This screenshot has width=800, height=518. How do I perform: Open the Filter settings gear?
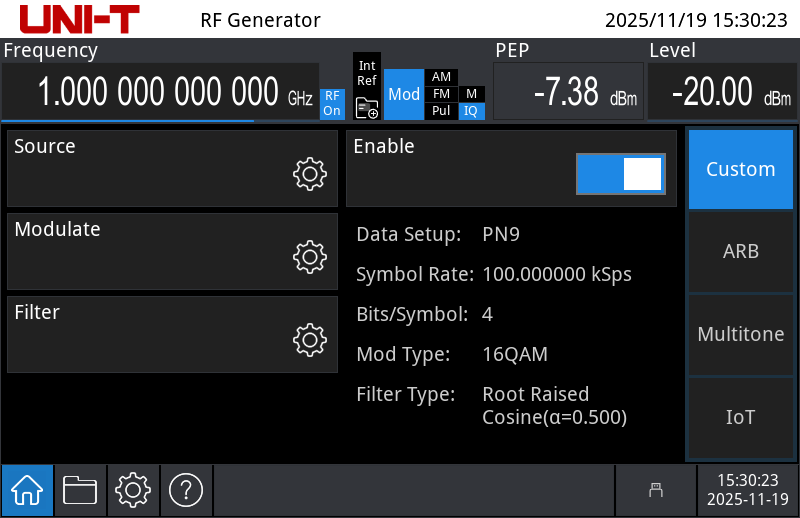click(x=309, y=340)
